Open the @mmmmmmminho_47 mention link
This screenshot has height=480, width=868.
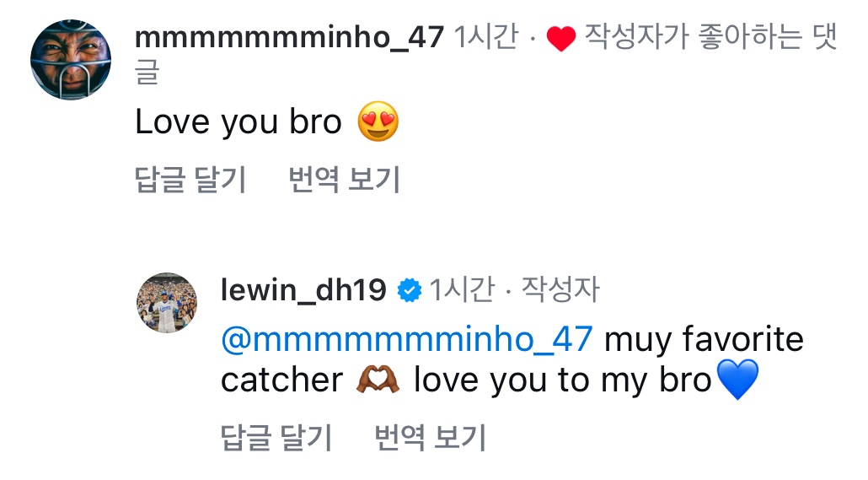point(407,339)
